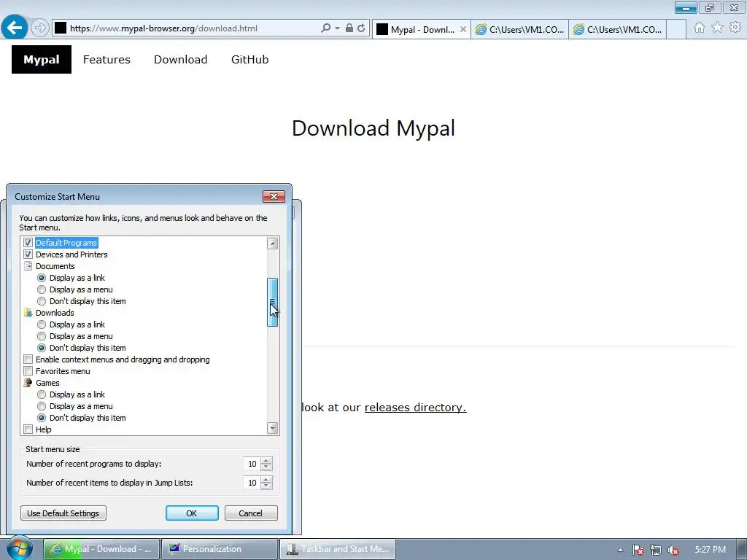
Task: Select Downloads Display as a menu
Action: click(x=42, y=336)
